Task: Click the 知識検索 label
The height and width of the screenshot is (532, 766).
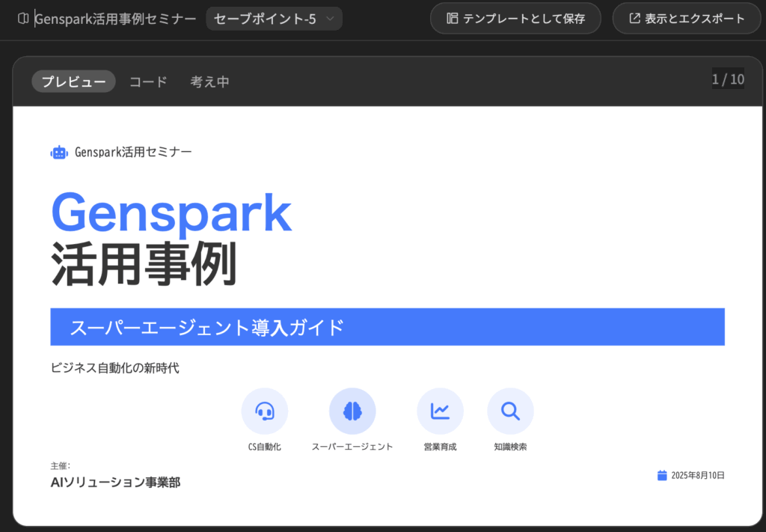Action: point(510,447)
